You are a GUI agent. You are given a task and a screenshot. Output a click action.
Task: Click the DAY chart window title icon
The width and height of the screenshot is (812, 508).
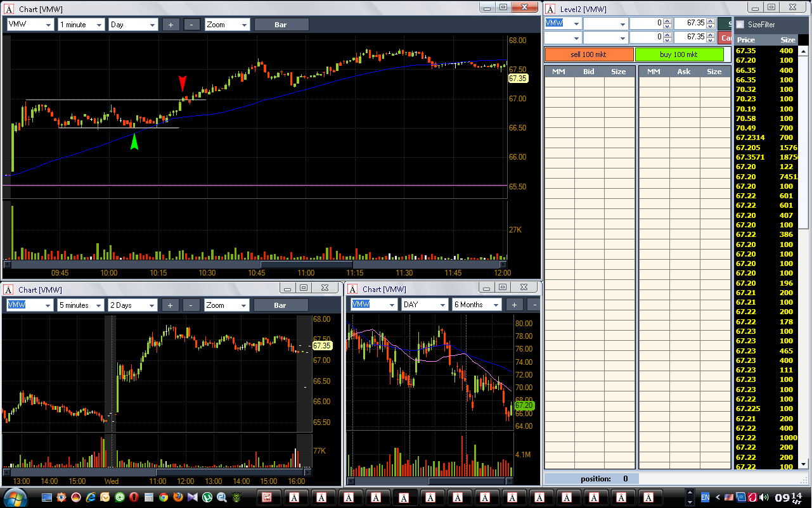(353, 289)
